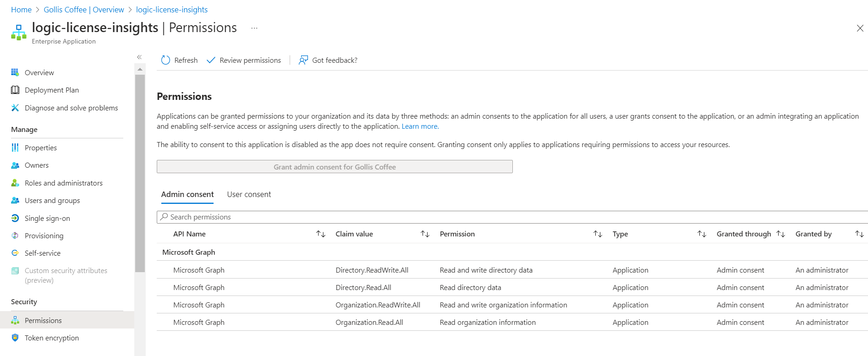
Task: Click the Learn more link
Action: coord(420,126)
